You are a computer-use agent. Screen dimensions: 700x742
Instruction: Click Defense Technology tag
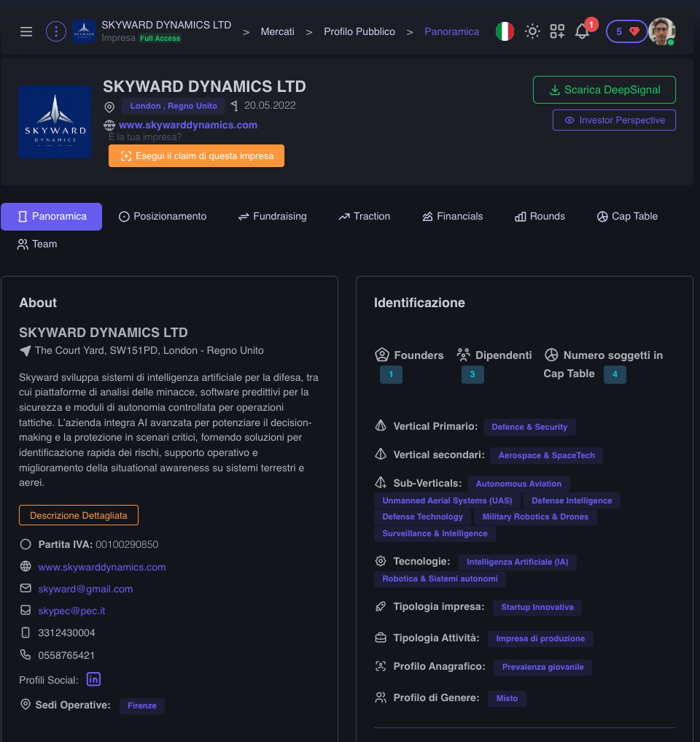click(422, 517)
